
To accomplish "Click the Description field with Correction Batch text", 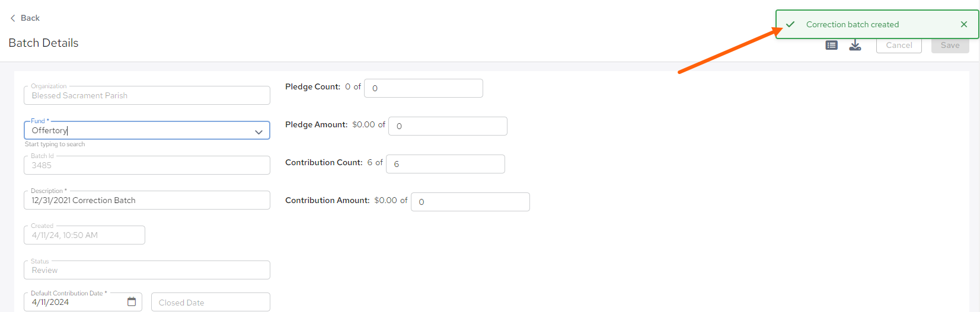I will tap(147, 200).
